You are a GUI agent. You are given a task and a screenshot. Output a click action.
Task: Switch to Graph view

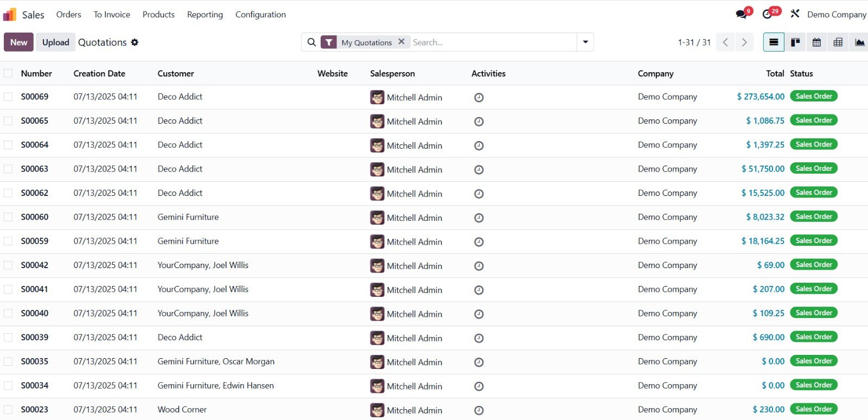point(859,42)
